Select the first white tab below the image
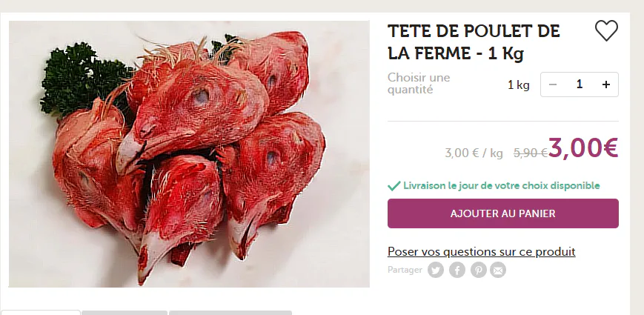 click(x=40, y=313)
